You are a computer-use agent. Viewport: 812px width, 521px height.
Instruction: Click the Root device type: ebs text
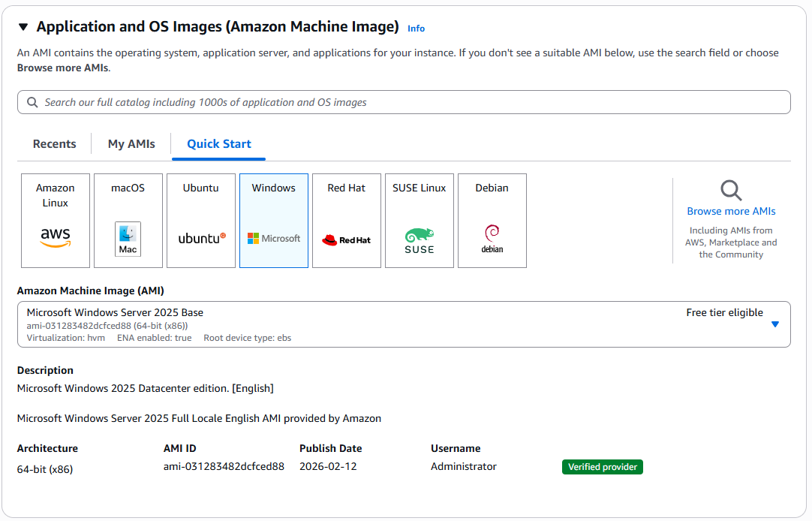[x=248, y=338]
